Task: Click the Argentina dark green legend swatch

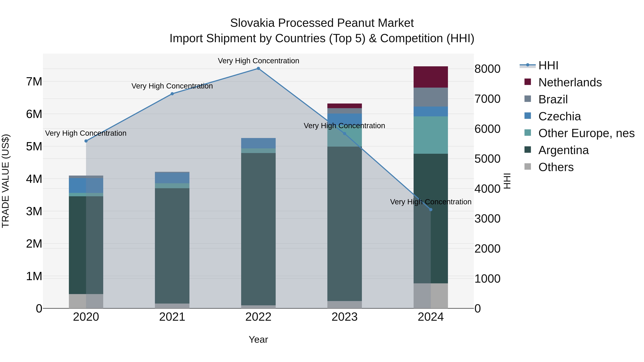Action: tap(528, 150)
